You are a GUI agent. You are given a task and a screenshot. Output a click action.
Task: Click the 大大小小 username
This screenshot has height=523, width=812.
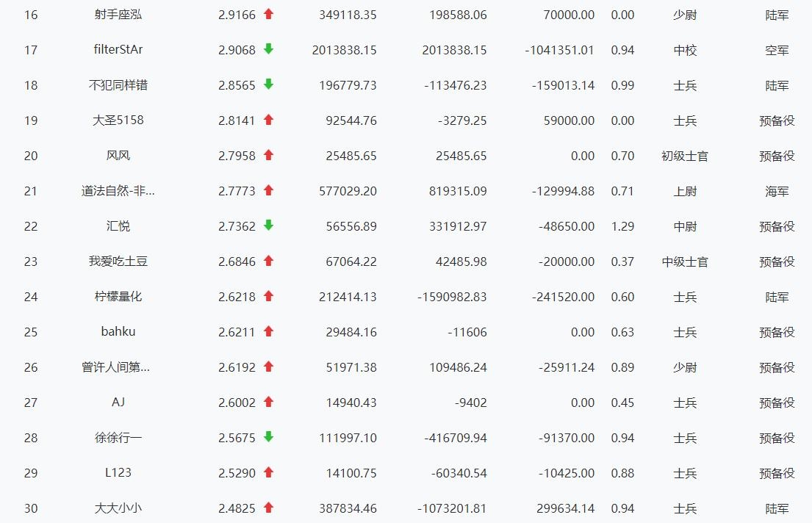pos(118,508)
